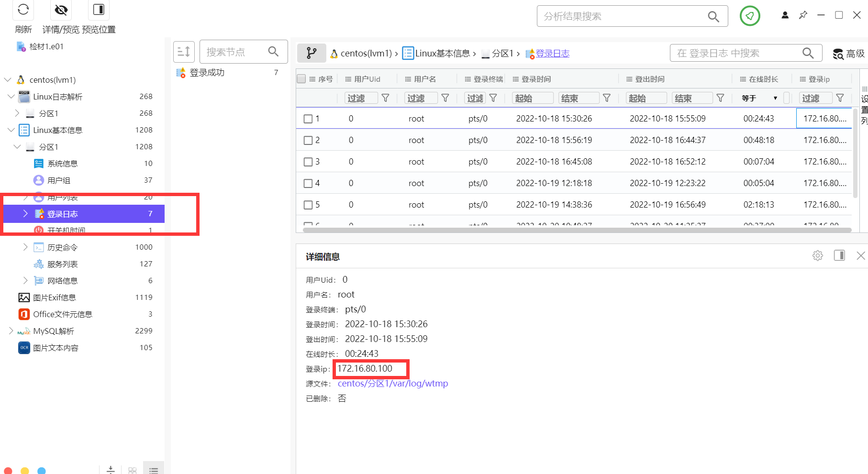The height and width of the screenshot is (474, 868).
Task: Expand the MySQL解析 node
Action: 11,331
